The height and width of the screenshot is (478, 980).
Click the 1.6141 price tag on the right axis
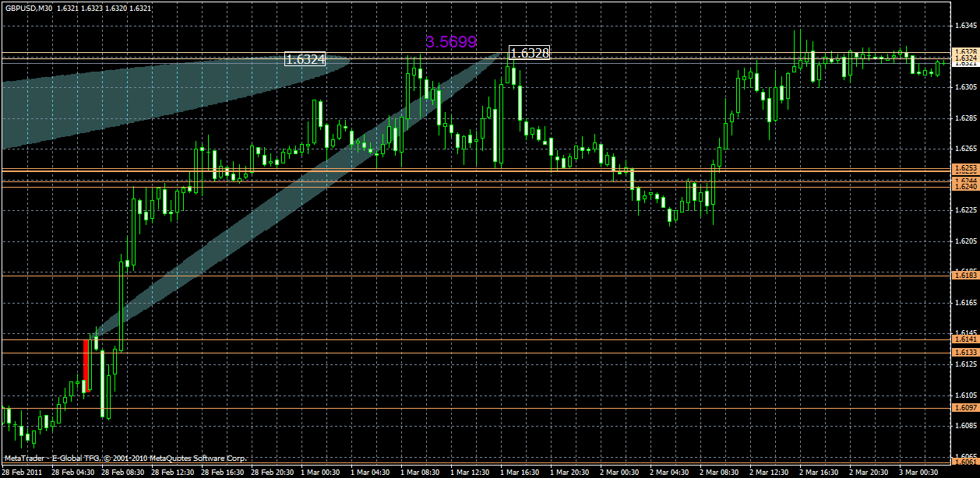pos(964,340)
